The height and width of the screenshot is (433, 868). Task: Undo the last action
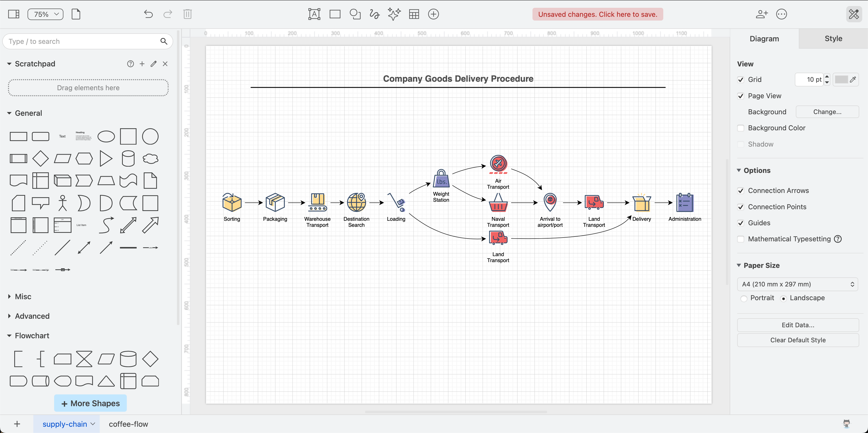tap(148, 14)
